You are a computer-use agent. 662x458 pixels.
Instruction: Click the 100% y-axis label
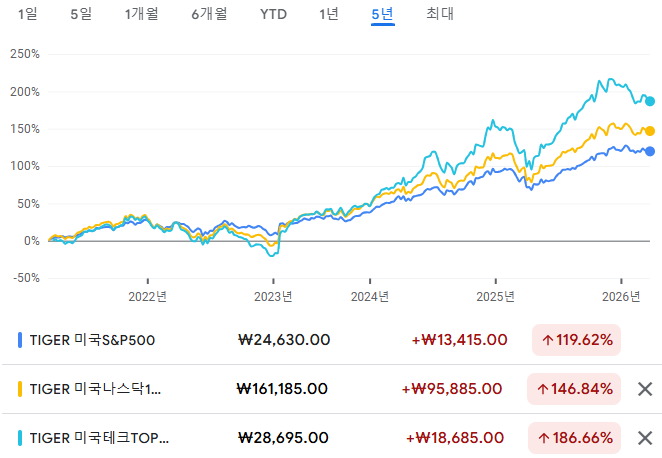(x=25, y=166)
